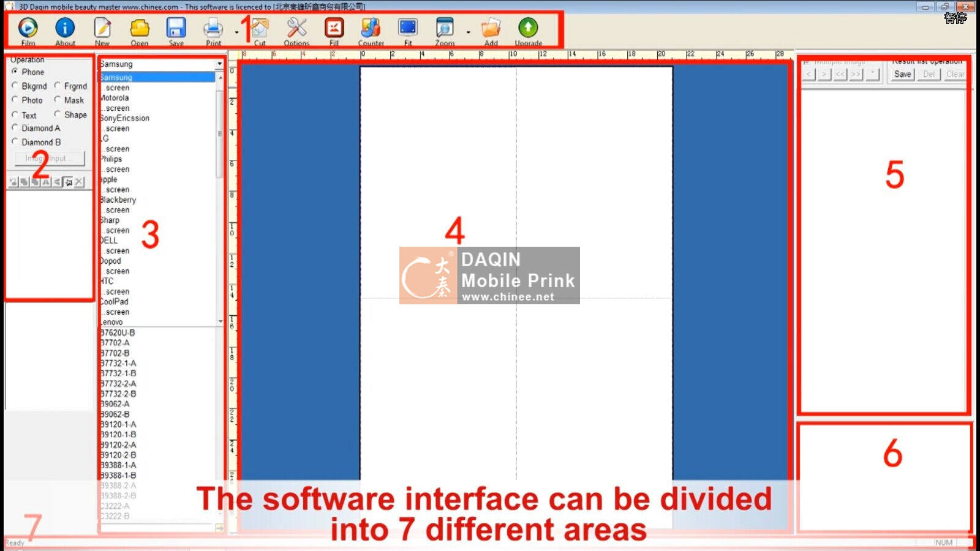
Task: Select the Bkgrnd radio button
Action: pyautogui.click(x=15, y=85)
